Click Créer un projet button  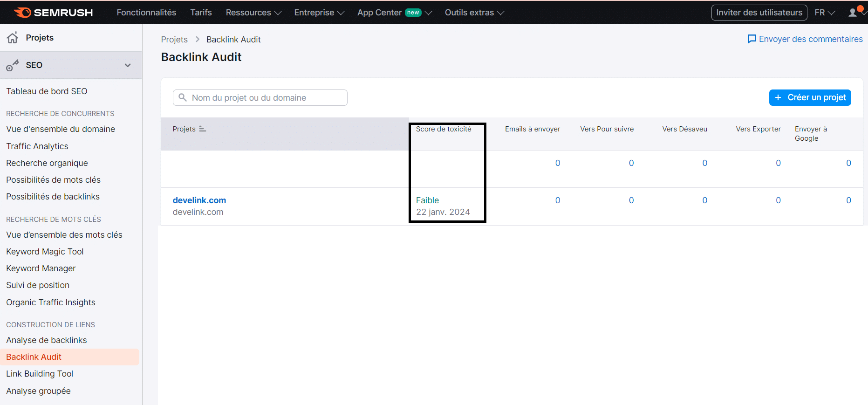pos(810,97)
